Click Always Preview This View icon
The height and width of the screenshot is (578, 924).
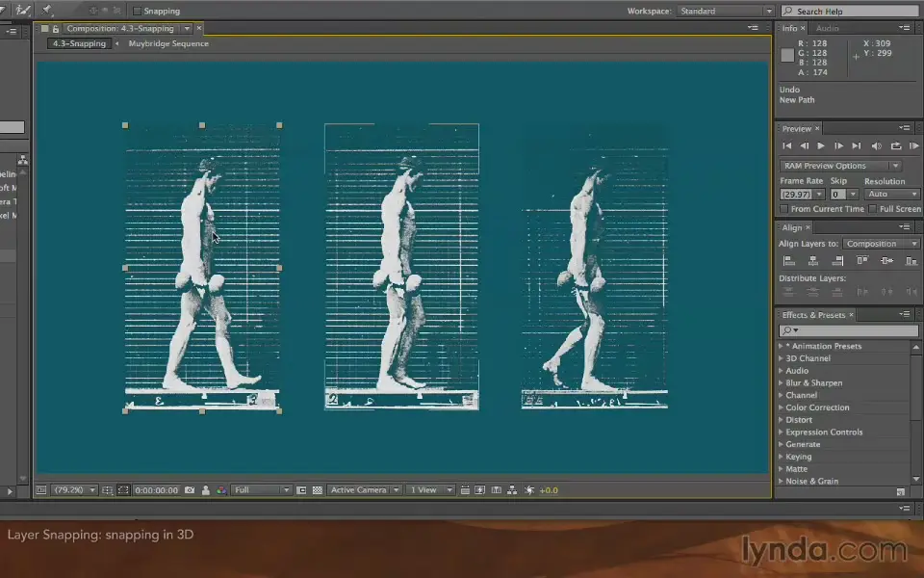pyautogui.click(x=40, y=490)
